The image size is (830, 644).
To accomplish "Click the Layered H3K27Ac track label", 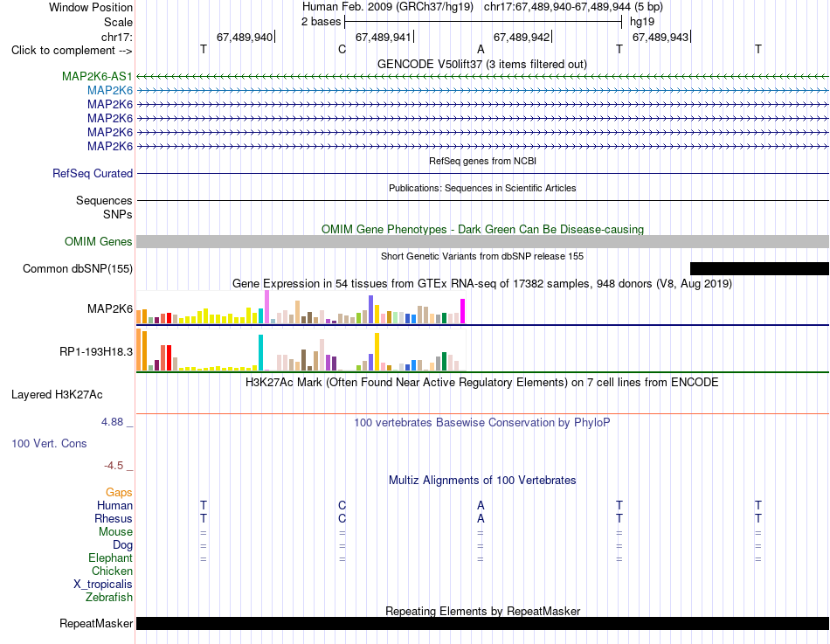I will (x=57, y=395).
